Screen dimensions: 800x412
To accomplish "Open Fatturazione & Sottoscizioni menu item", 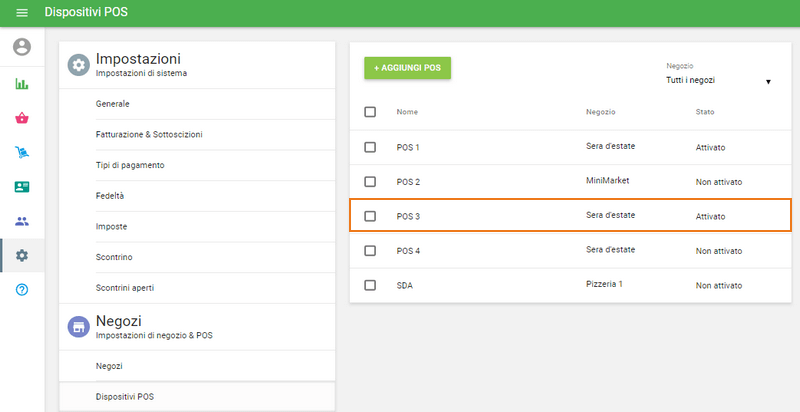I will tap(150, 134).
